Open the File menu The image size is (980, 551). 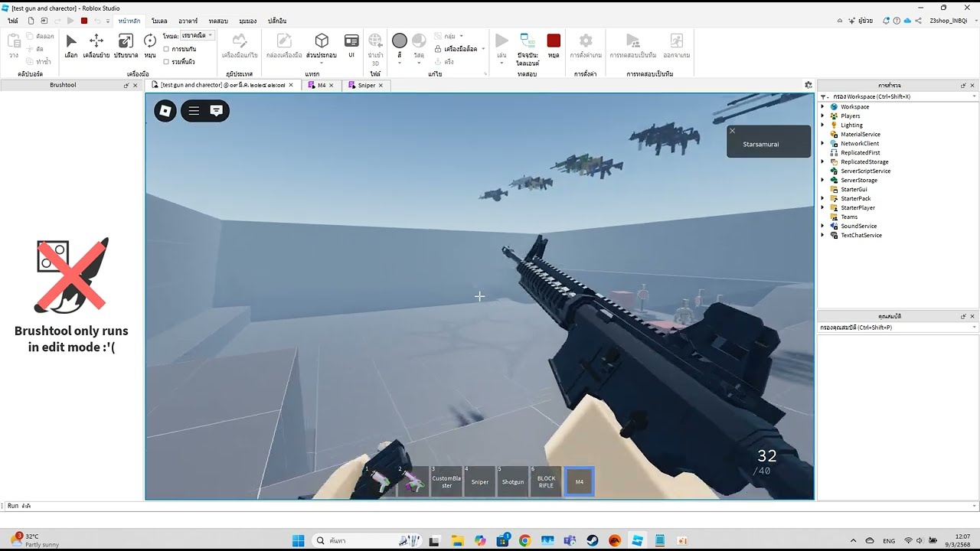[13, 21]
